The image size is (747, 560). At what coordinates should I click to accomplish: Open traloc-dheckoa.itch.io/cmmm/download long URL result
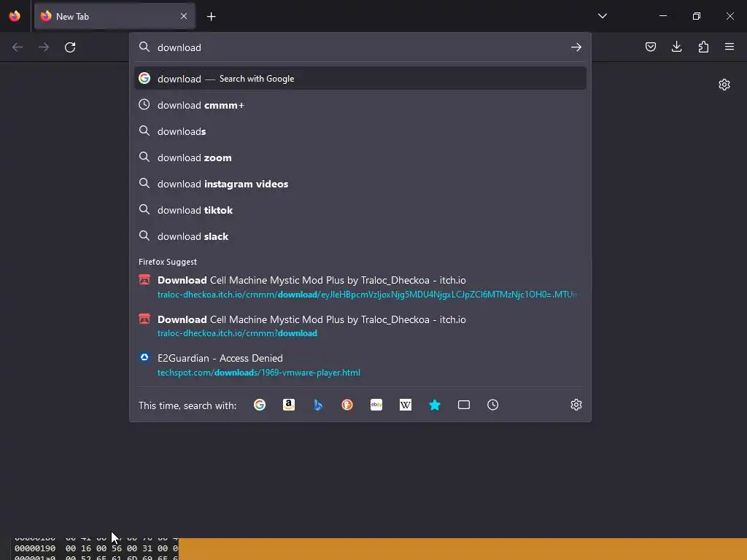(x=360, y=287)
